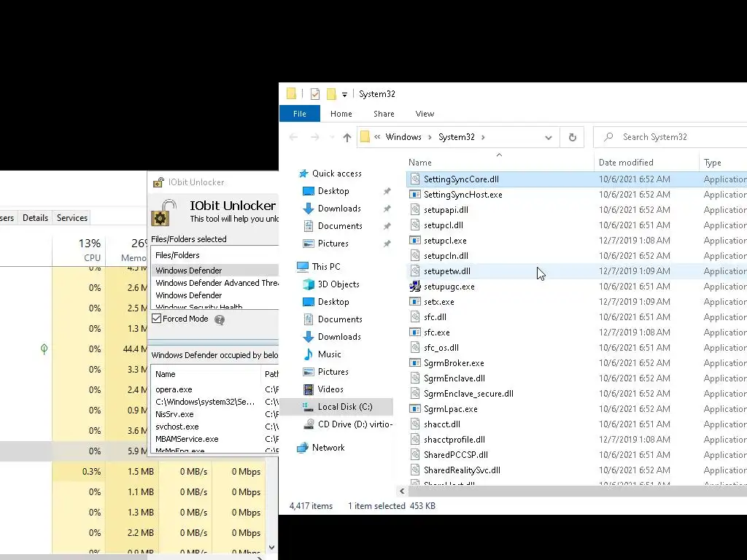The image size is (747, 560).
Task: Click the Forced Mode help question icon
Action: (220, 319)
